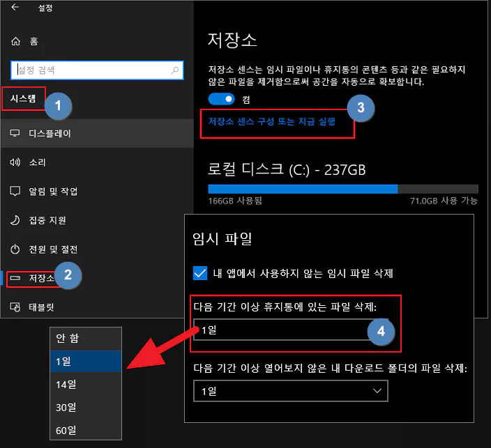The height and width of the screenshot is (448, 491).
Task: Click the back arrow in Settings
Action: point(15,7)
